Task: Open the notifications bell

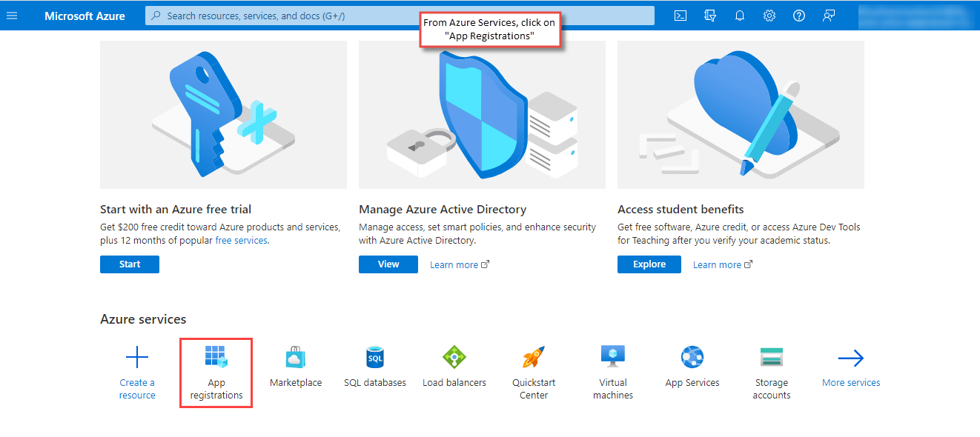Action: click(740, 16)
